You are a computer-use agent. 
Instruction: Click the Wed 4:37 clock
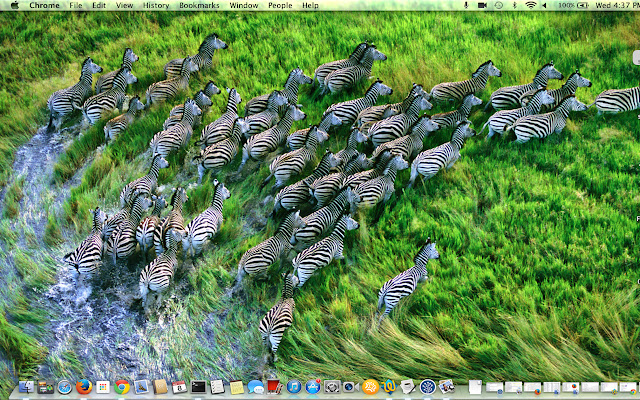tap(617, 5)
